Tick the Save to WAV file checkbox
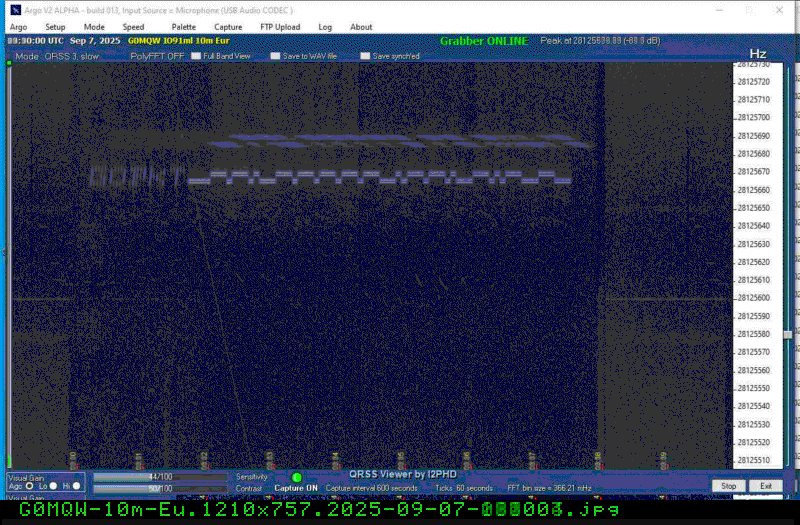Screen dimensions: 800x525 pos(276,56)
